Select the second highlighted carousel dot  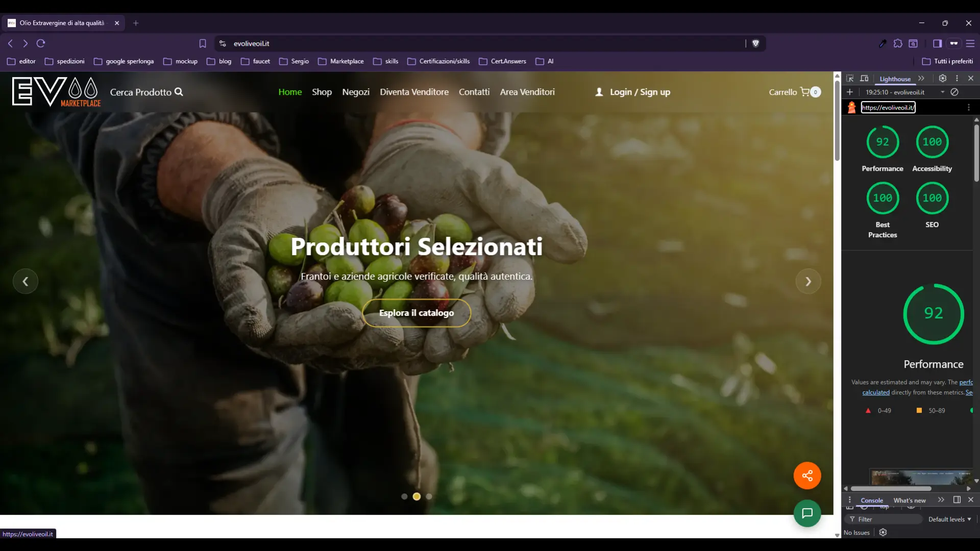416,496
